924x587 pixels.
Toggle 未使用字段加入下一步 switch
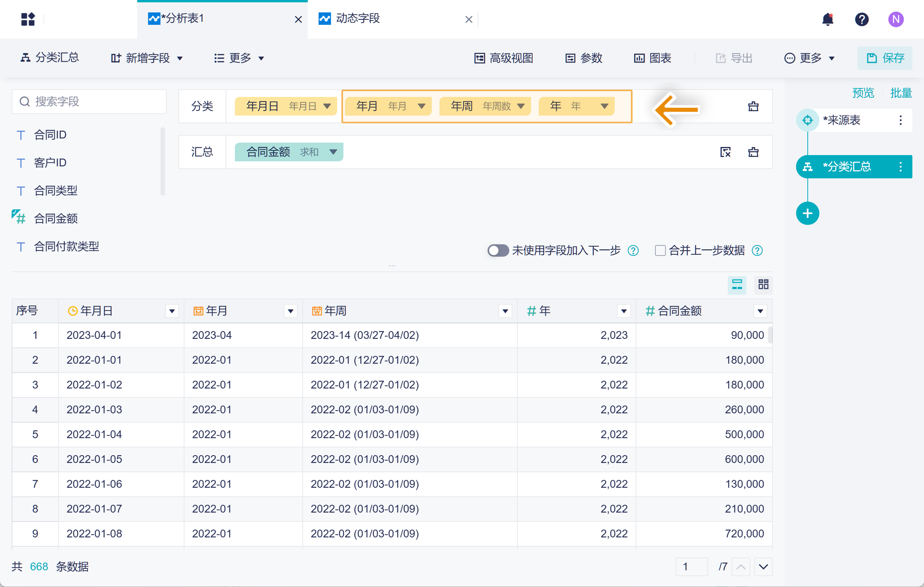click(x=498, y=250)
